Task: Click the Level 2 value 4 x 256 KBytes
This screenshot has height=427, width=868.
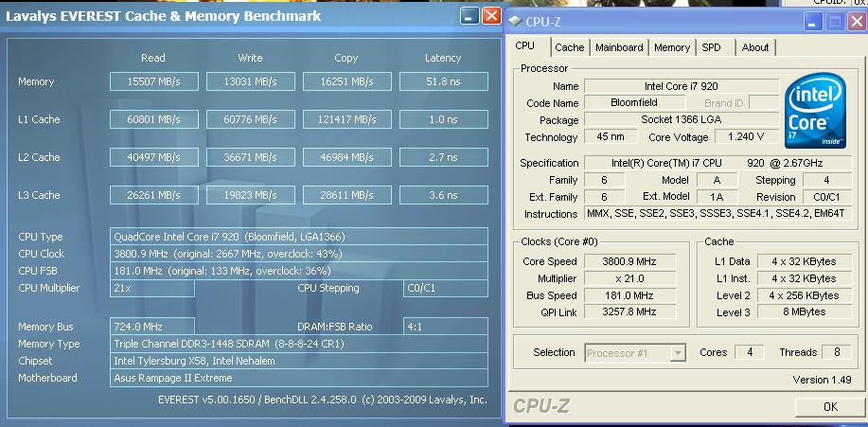Action: pos(805,295)
